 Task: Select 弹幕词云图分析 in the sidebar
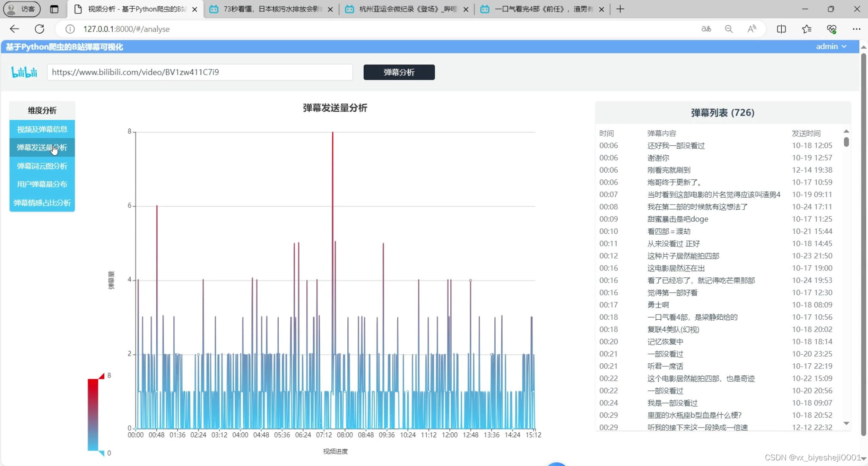(42, 166)
